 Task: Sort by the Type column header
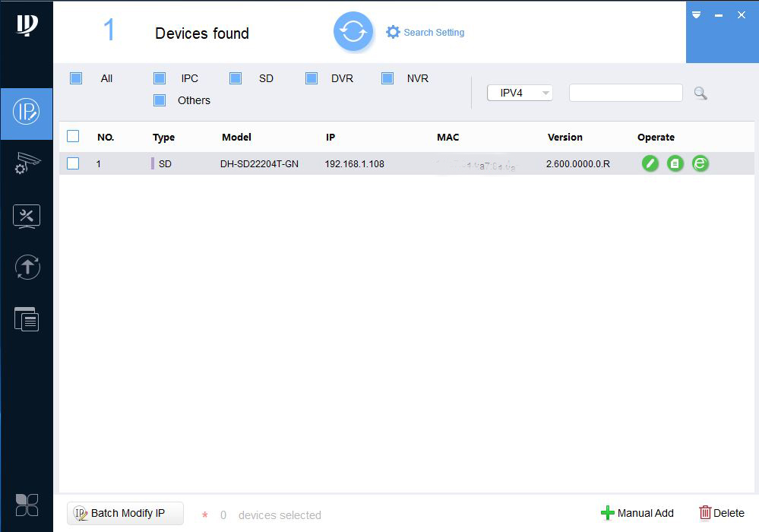[163, 138]
